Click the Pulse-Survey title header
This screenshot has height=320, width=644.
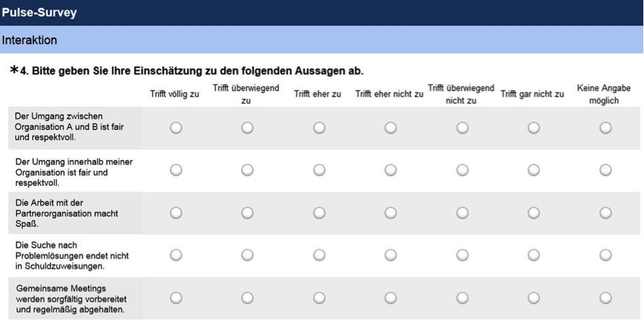(39, 13)
